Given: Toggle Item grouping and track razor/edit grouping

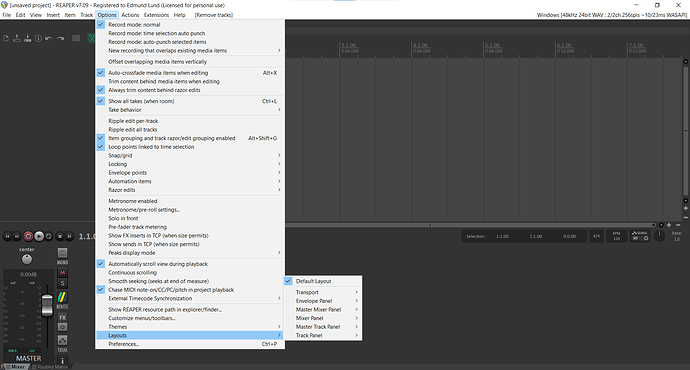Looking at the screenshot, I should 190,138.
